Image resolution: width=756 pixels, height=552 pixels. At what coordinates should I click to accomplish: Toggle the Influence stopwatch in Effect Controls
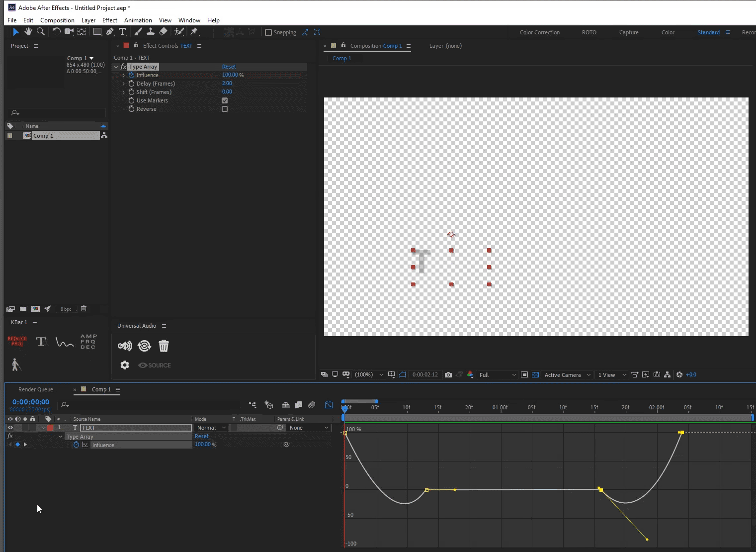132,75
